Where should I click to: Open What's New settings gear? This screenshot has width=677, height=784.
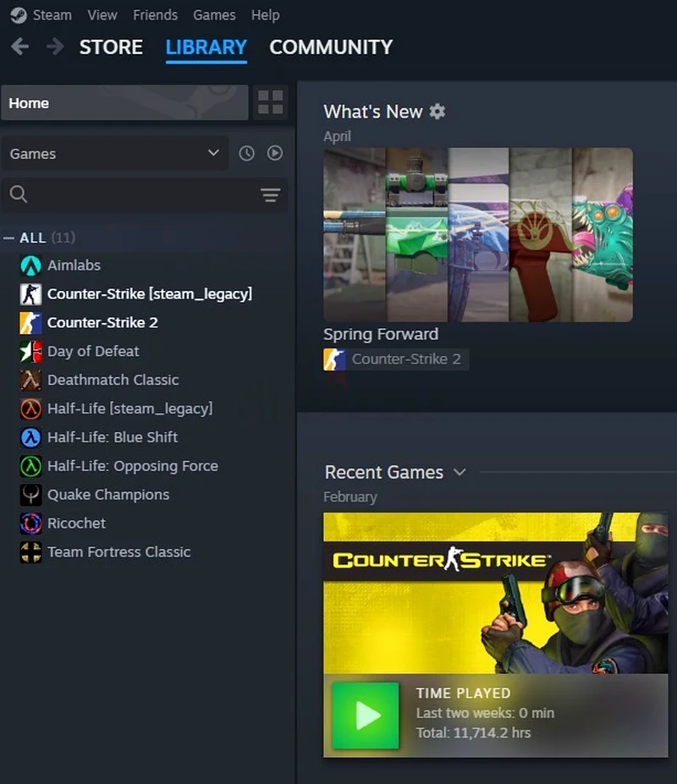tap(438, 112)
